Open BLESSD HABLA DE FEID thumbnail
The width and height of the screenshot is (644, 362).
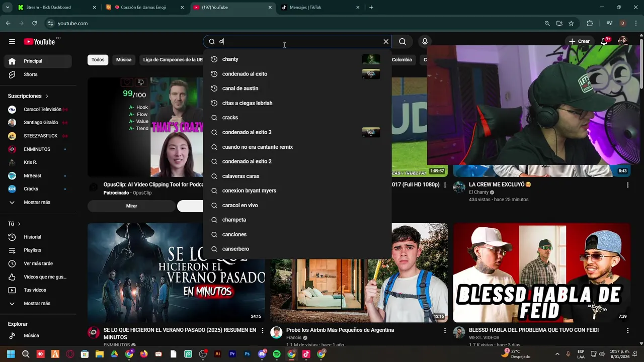[541, 273]
